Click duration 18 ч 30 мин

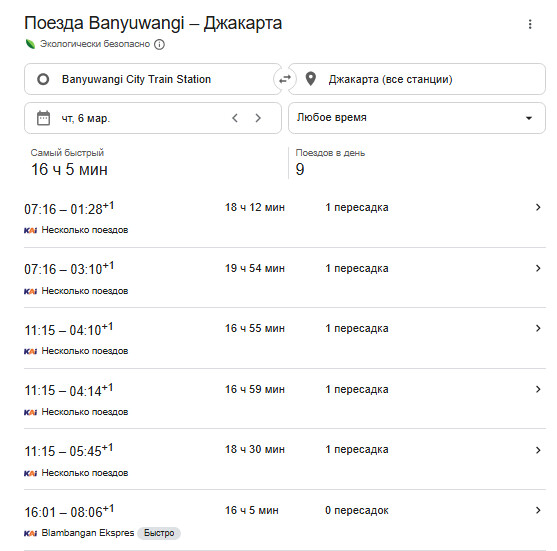click(x=255, y=449)
